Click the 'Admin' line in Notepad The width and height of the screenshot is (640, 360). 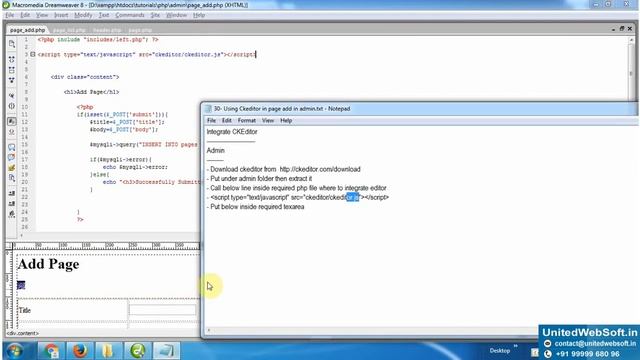tap(216, 151)
